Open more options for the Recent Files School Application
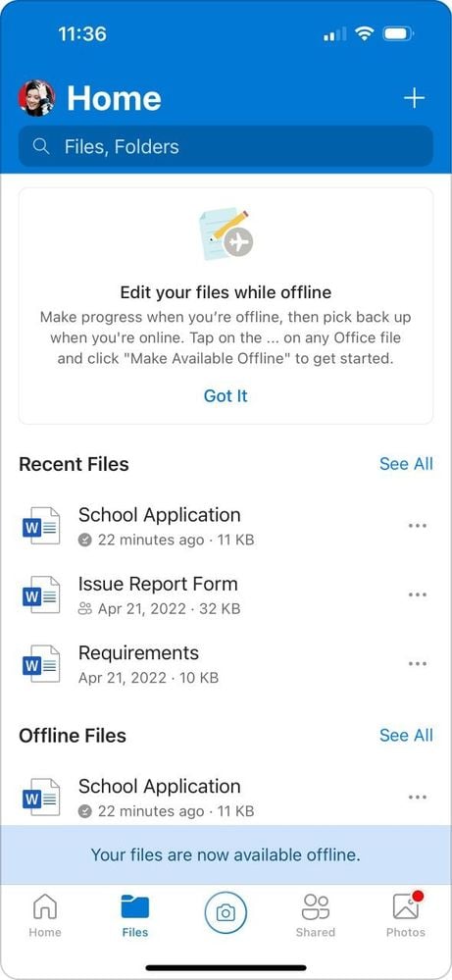The image size is (452, 980). pyautogui.click(x=417, y=526)
